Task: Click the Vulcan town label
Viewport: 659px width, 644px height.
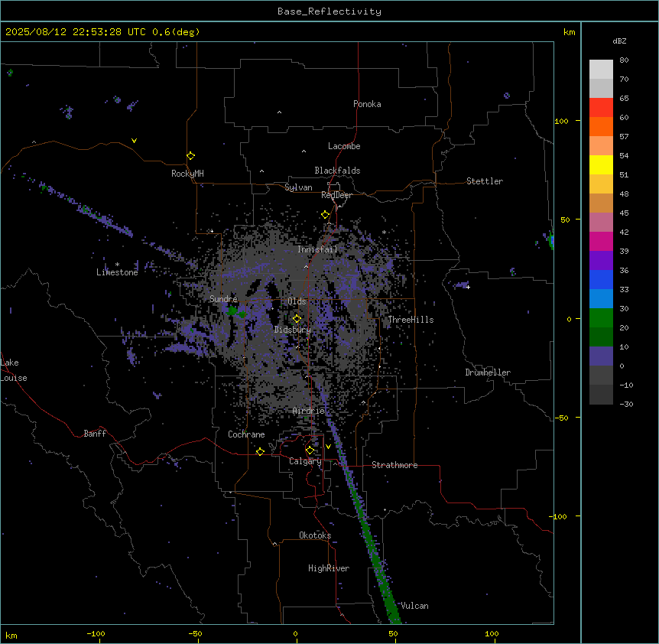Action: (x=415, y=606)
